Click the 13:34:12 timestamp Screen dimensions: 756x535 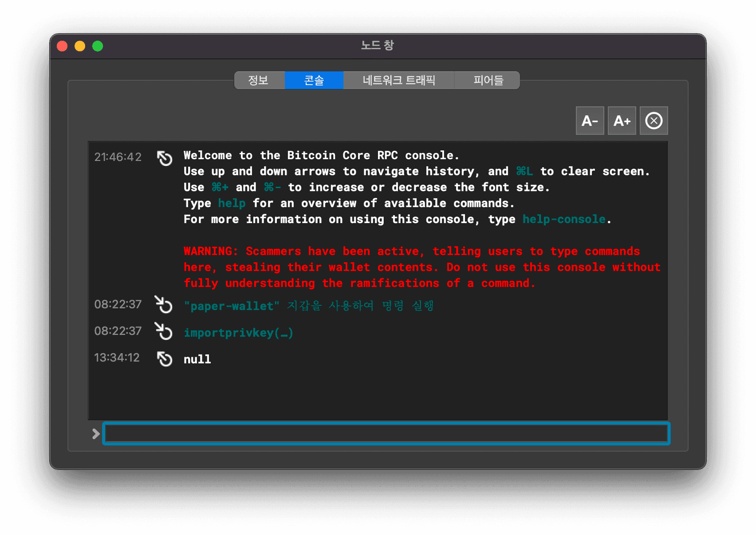(x=117, y=357)
